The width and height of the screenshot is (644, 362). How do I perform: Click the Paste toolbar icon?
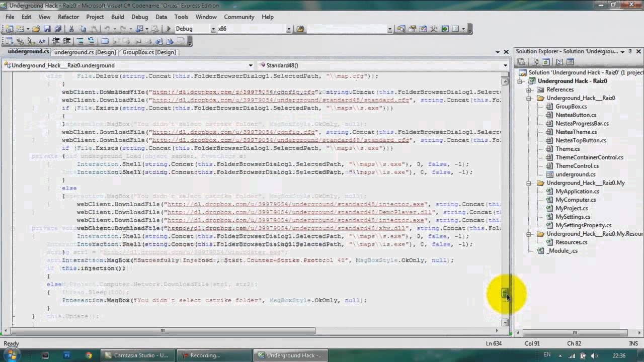point(94,29)
